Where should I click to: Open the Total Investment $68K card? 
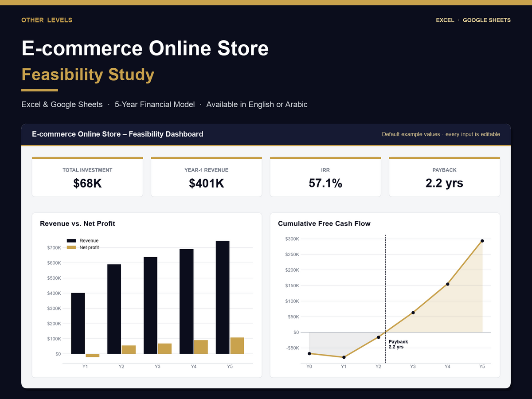tap(87, 177)
